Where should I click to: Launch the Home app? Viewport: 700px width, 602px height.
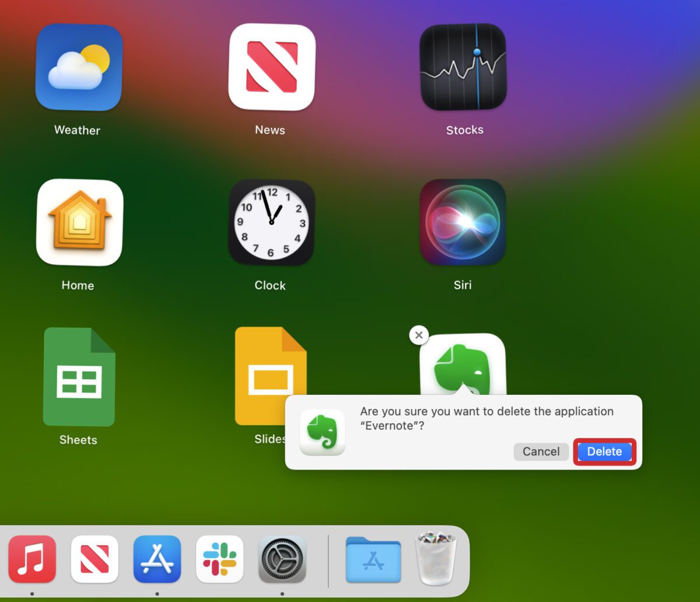pyautogui.click(x=79, y=223)
